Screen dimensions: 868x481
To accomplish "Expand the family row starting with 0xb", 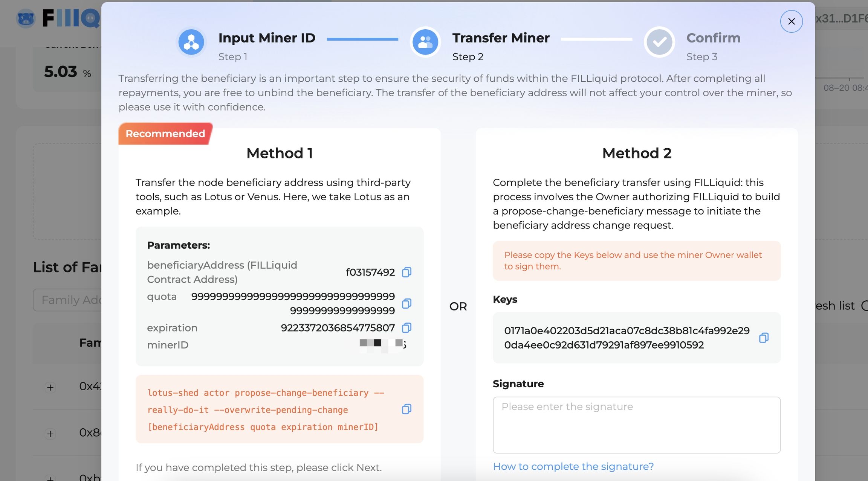I will pos(50,478).
